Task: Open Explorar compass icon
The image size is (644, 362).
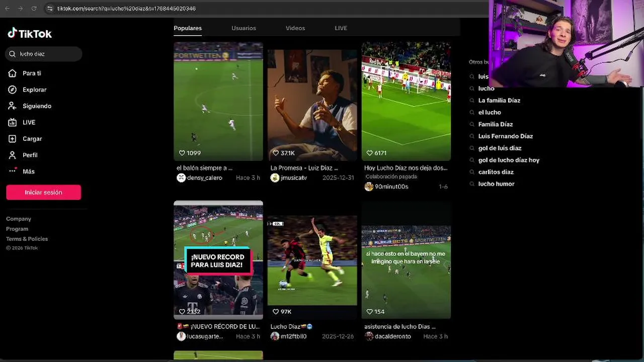Action: 13,89
